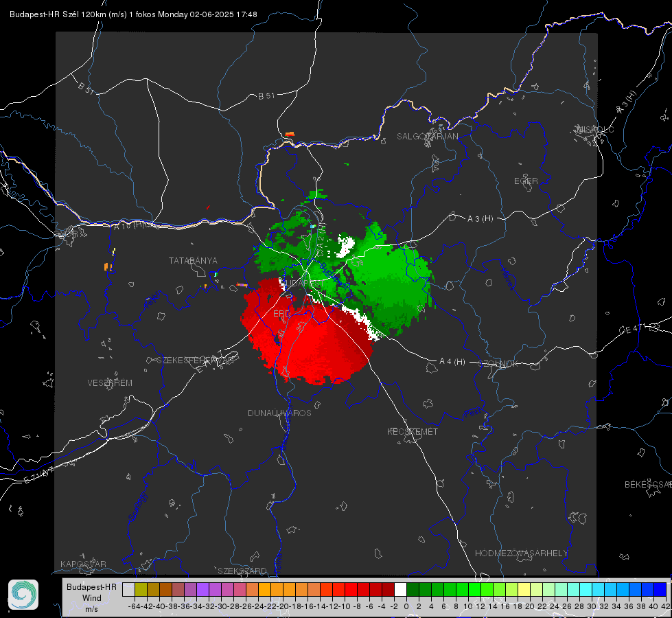The image size is (672, 618).
Task: Click the swirl logo beside the legend
Action: point(23,595)
